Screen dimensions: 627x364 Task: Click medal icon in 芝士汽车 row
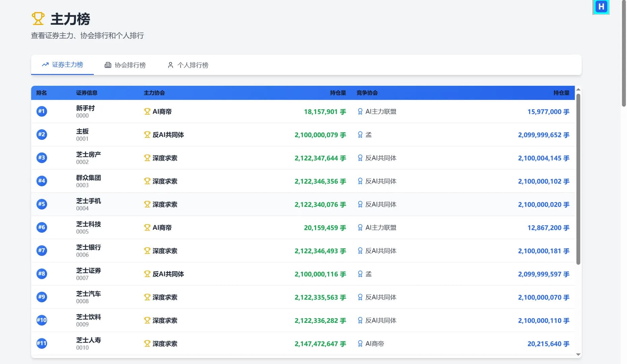click(360, 297)
